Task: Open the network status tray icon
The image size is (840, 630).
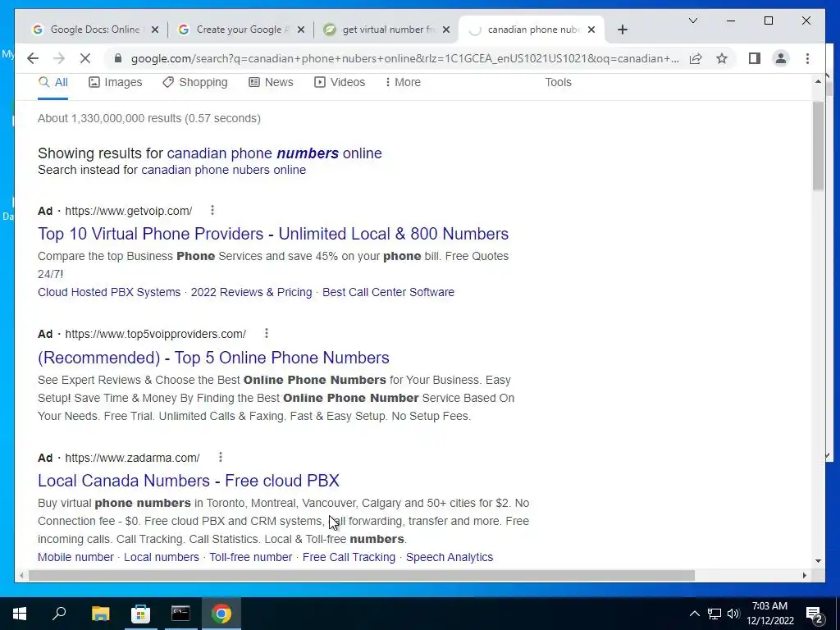Action: click(x=714, y=614)
